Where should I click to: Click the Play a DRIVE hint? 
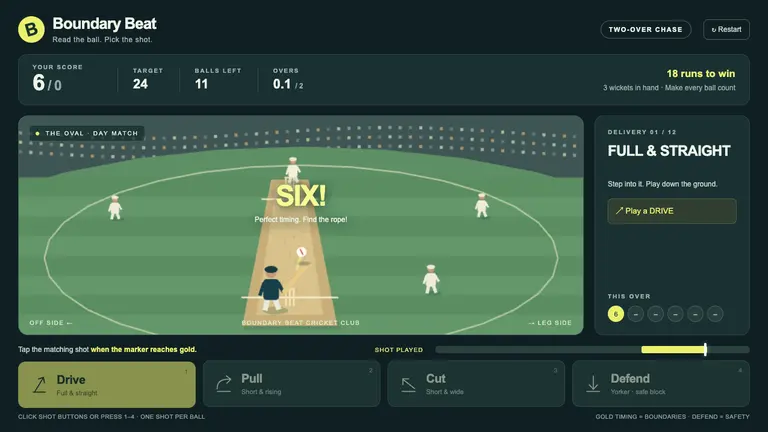tap(672, 211)
